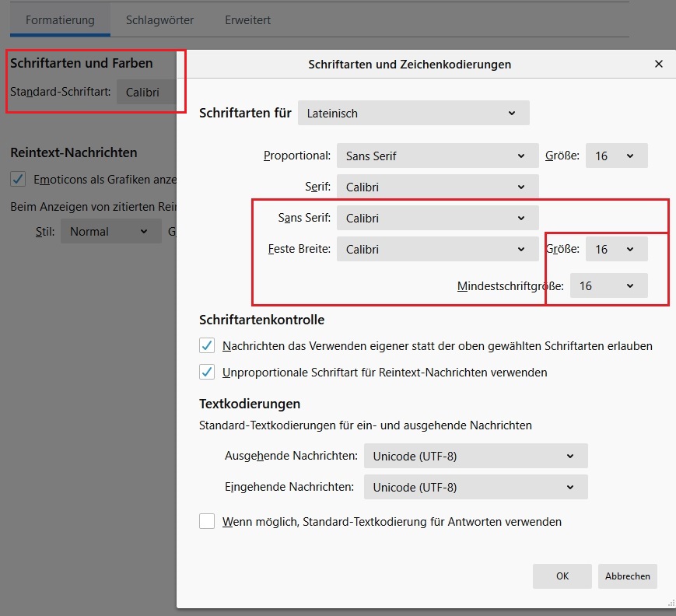This screenshot has height=616, width=676.
Task: Uncheck Nachrichten eigene Schriftarten erlauben checkbox
Action: (x=207, y=345)
